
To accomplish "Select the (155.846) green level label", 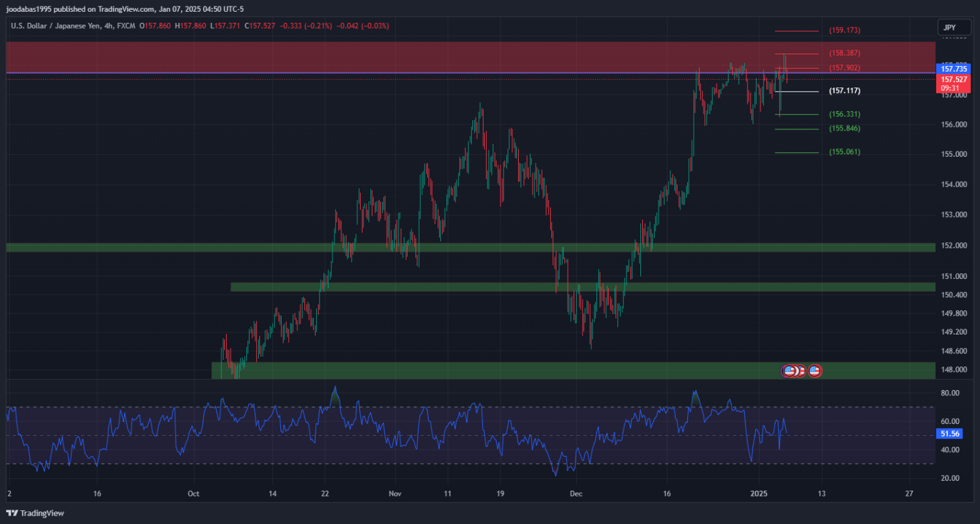I will 844,129.
